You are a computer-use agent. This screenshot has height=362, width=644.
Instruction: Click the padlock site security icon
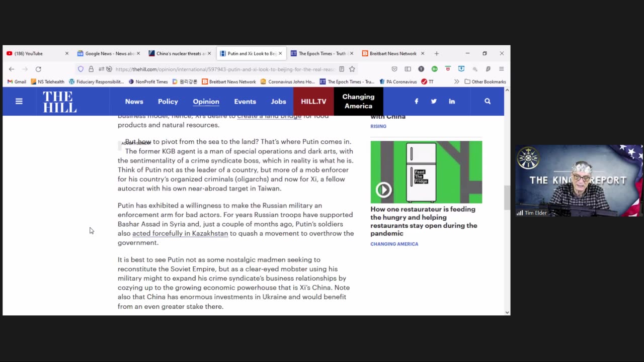(91, 69)
